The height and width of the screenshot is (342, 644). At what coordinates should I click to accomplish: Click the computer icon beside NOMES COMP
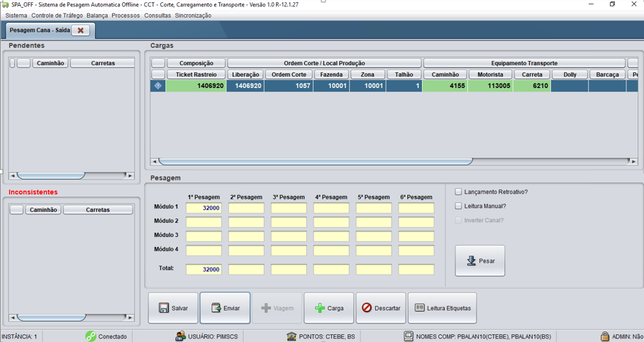pos(409,336)
